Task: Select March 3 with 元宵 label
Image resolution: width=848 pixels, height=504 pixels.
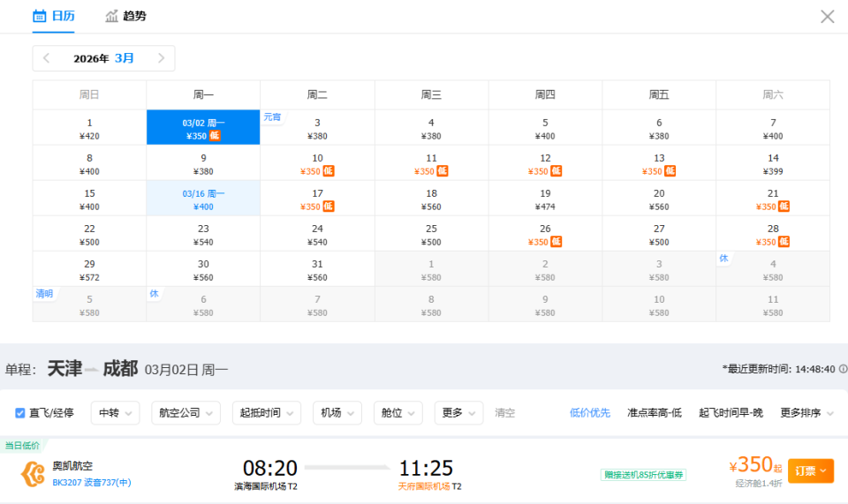Action: pyautogui.click(x=317, y=127)
